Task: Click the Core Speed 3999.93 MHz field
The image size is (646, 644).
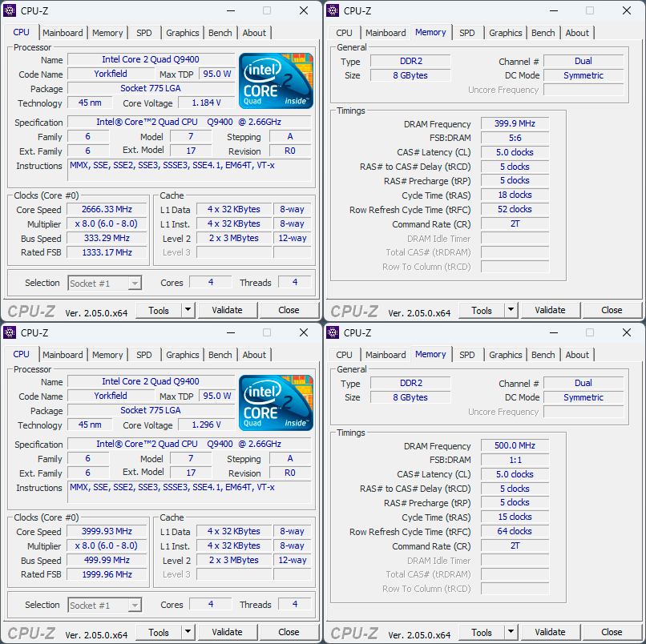Action: pos(107,532)
